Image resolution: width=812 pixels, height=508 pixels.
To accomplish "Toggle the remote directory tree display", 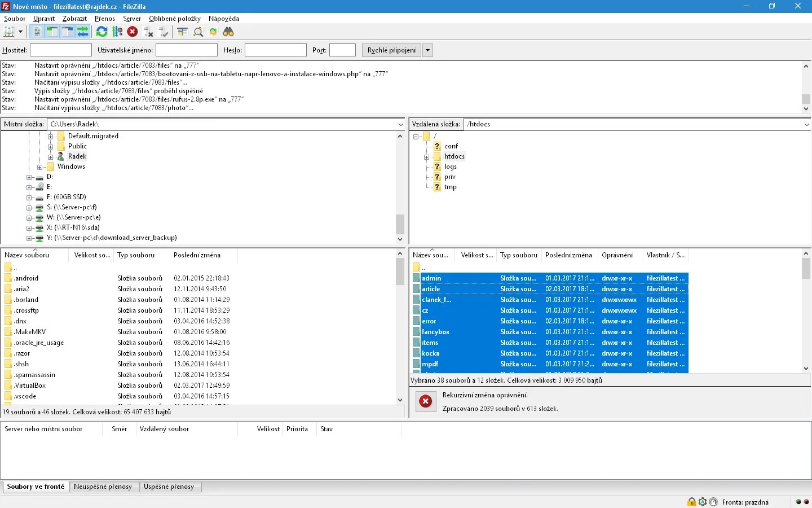I will (67, 32).
